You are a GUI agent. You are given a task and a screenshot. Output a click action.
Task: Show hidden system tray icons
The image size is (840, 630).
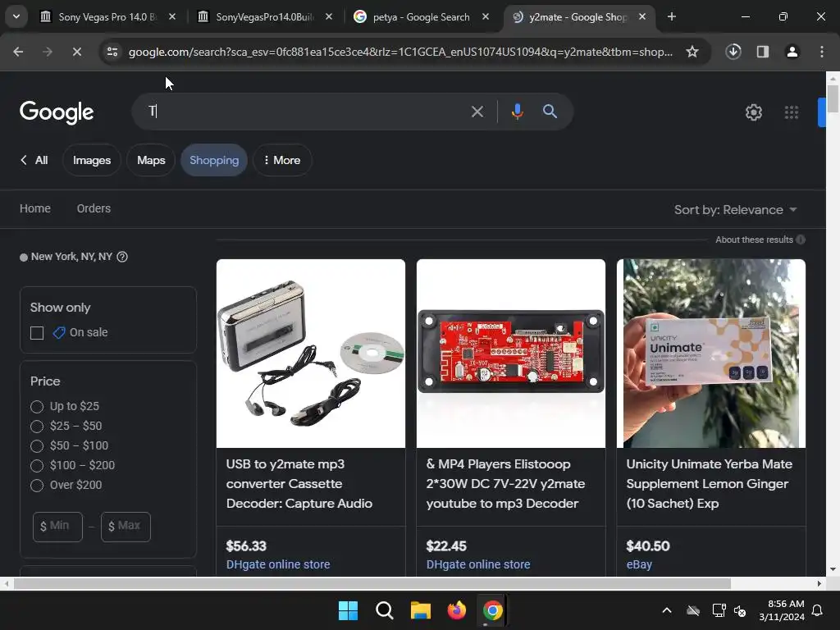click(667, 610)
